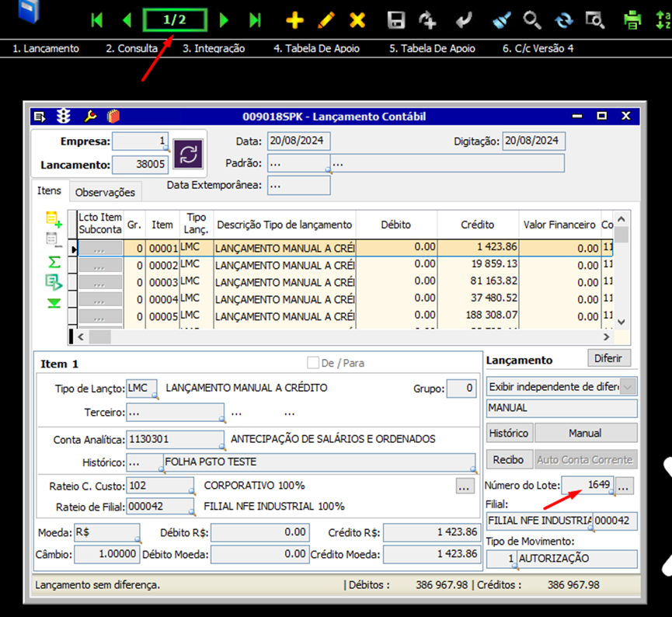Click the add item row icon
672x617 pixels.
click(x=54, y=219)
